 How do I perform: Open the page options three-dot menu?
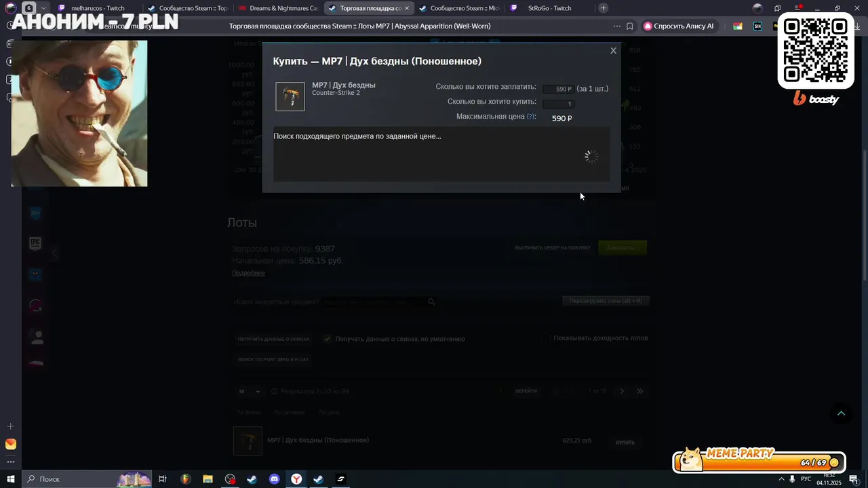tap(616, 26)
